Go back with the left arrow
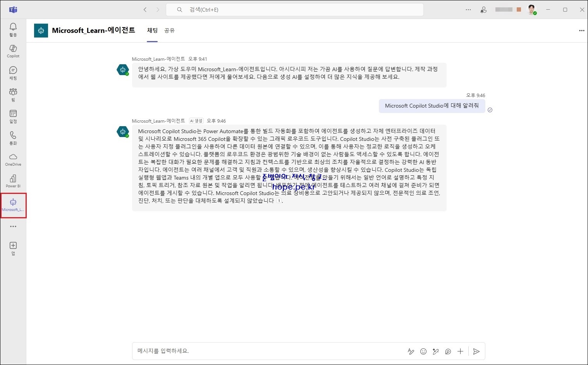Screen dimensions: 588x365 click(145, 10)
